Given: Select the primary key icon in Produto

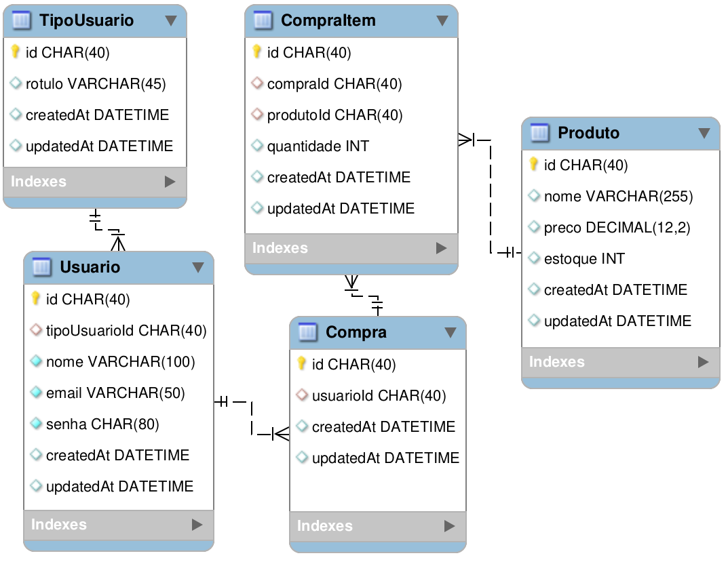Looking at the screenshot, I should [533, 164].
